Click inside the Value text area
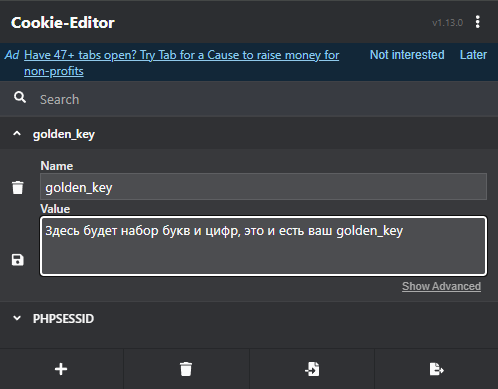Screen dimensions: 498x389 263,246
